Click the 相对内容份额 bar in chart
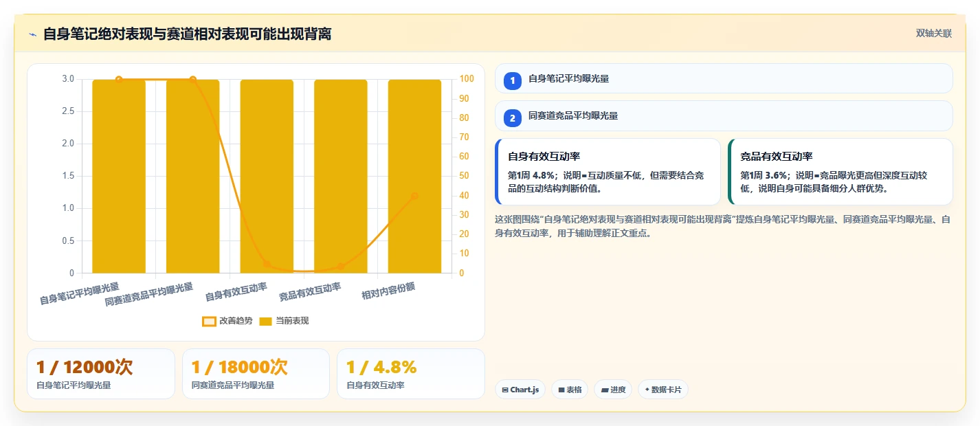980x426 pixels. coord(415,177)
